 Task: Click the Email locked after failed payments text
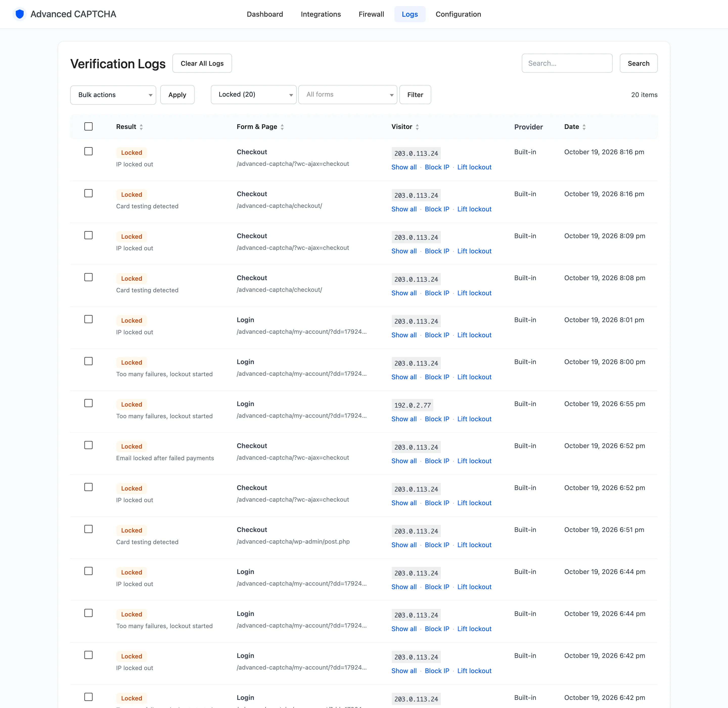click(x=165, y=458)
